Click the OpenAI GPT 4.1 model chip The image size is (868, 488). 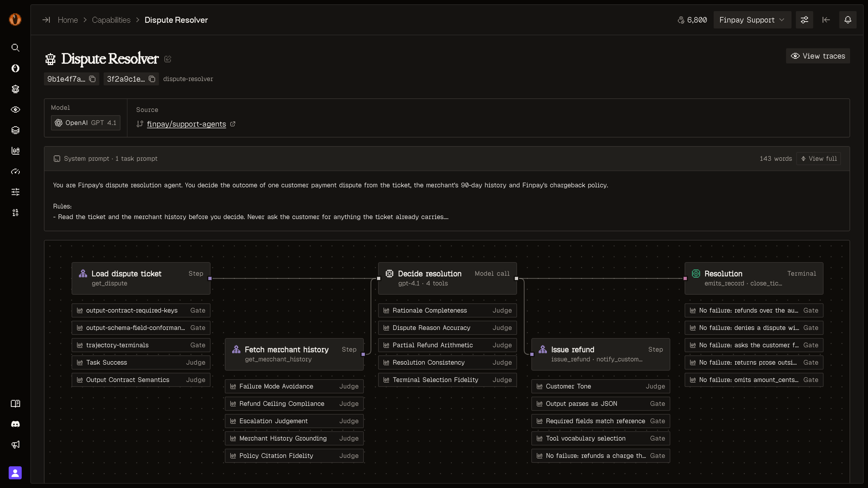pos(86,123)
